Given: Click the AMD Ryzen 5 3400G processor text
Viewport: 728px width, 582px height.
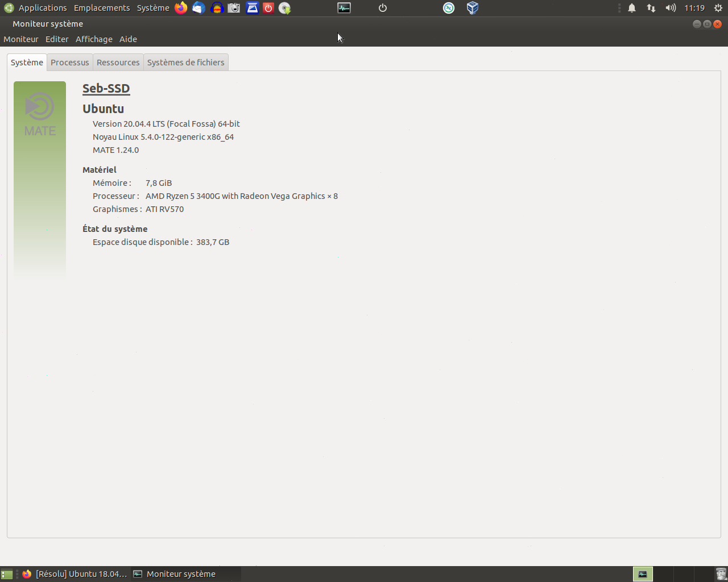Looking at the screenshot, I should click(242, 196).
